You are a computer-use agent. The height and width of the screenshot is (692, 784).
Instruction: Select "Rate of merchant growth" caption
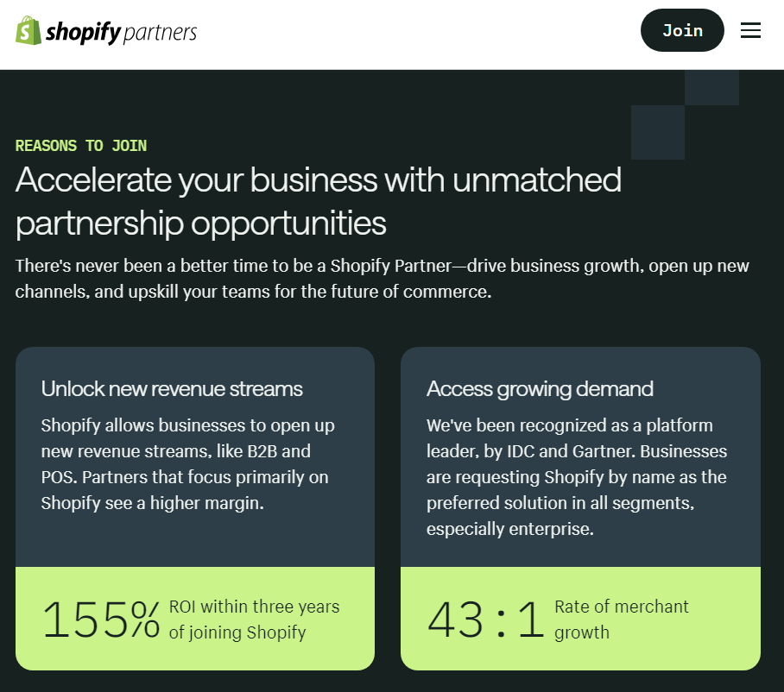pyautogui.click(x=621, y=620)
